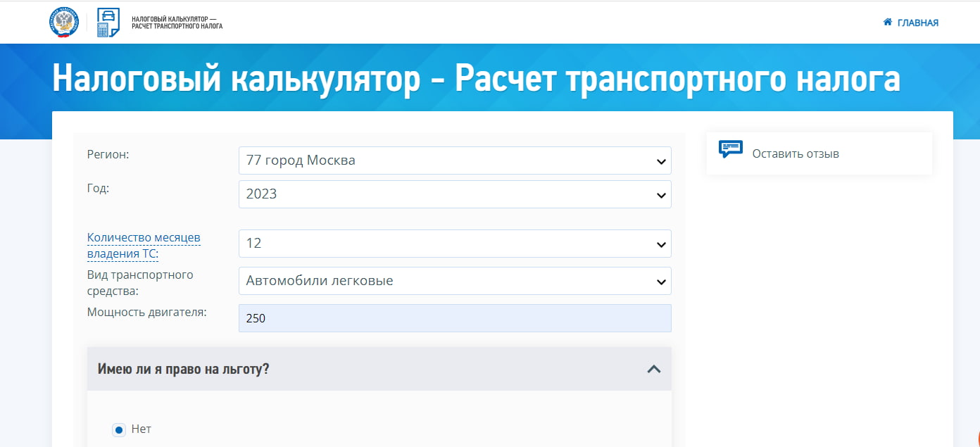The image size is (980, 447).
Task: Open the Вид транспортного средства dropdown
Action: [x=454, y=281]
